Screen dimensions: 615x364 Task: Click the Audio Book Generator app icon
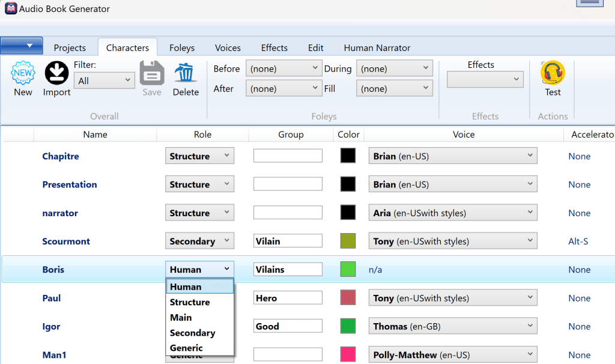[10, 9]
